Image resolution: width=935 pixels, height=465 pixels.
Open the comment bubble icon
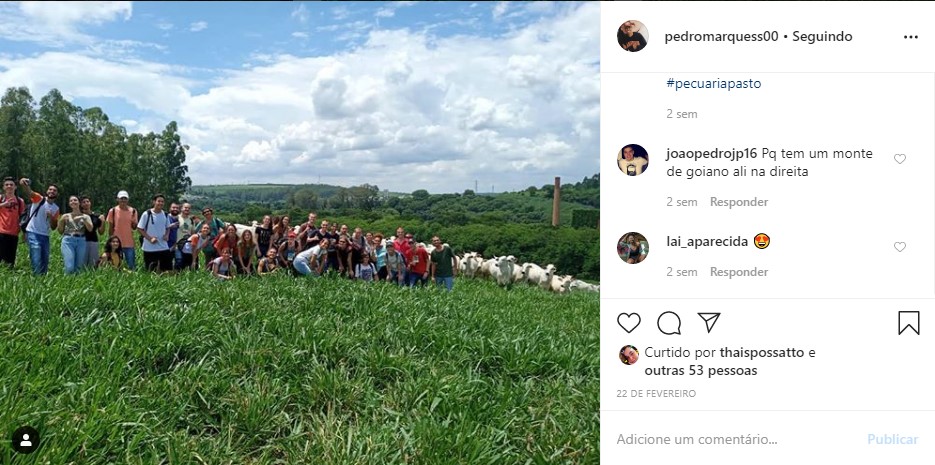[669, 323]
